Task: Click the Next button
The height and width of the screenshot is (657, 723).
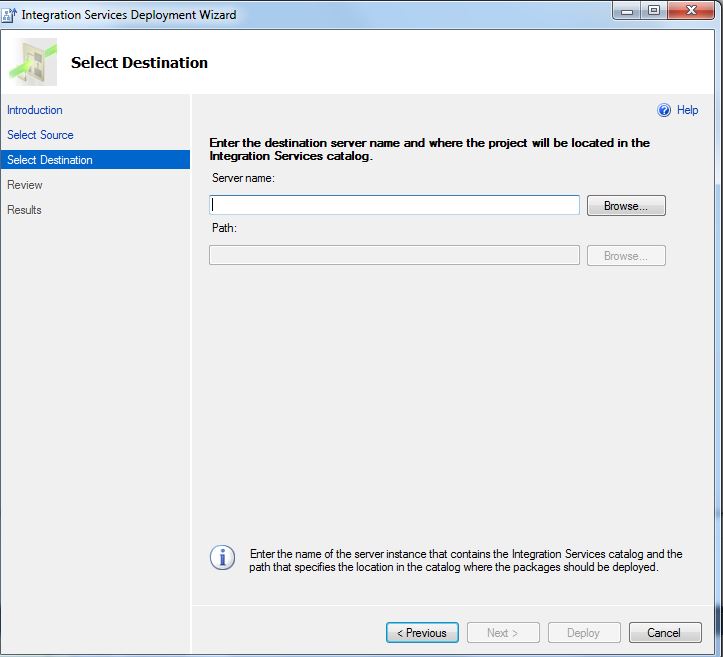Action: click(x=503, y=633)
